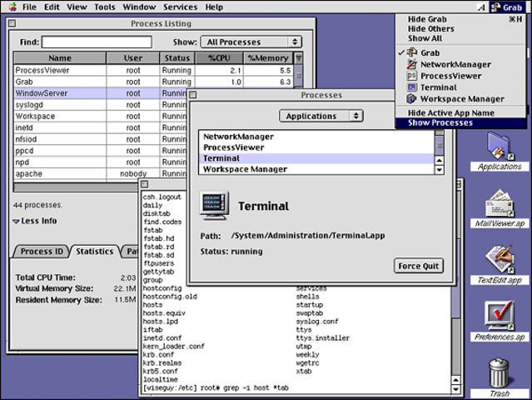Select NetworkManager in the Processes list

click(316, 137)
